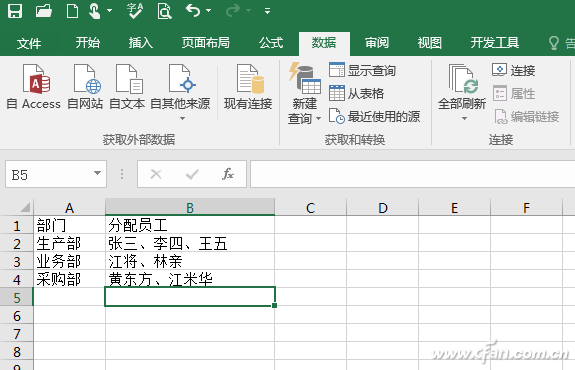Image resolution: width=575 pixels, height=370 pixels.
Task: Click the greyed Redo arrow icon
Action: [232, 11]
